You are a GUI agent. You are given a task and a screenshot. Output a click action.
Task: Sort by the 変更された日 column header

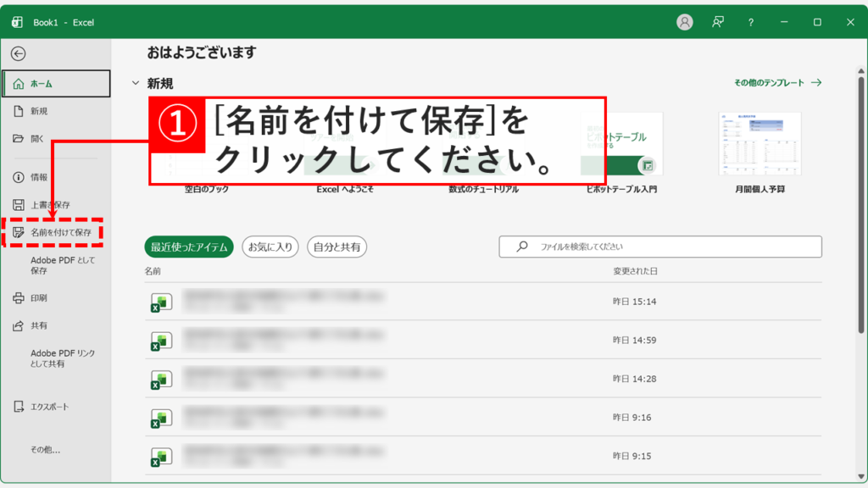click(x=636, y=271)
